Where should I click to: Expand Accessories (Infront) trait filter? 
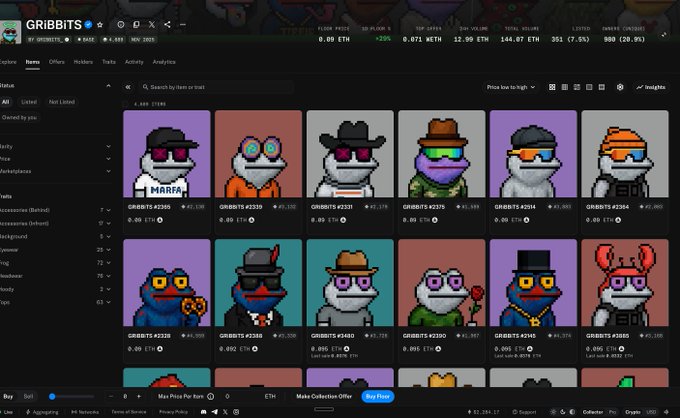pos(55,223)
